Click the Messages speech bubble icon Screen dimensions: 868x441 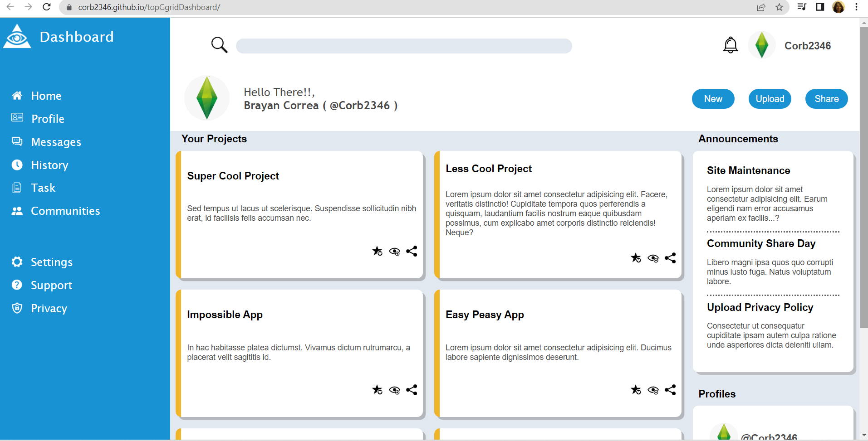[17, 141]
